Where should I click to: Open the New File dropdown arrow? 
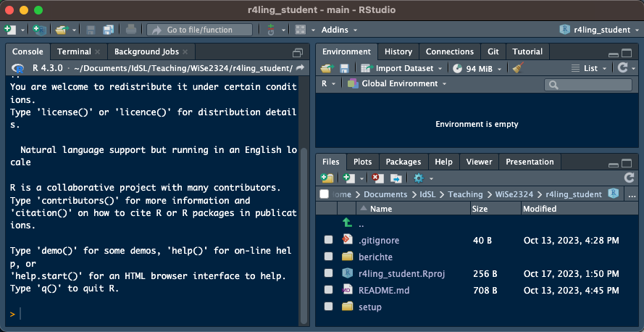[22, 30]
